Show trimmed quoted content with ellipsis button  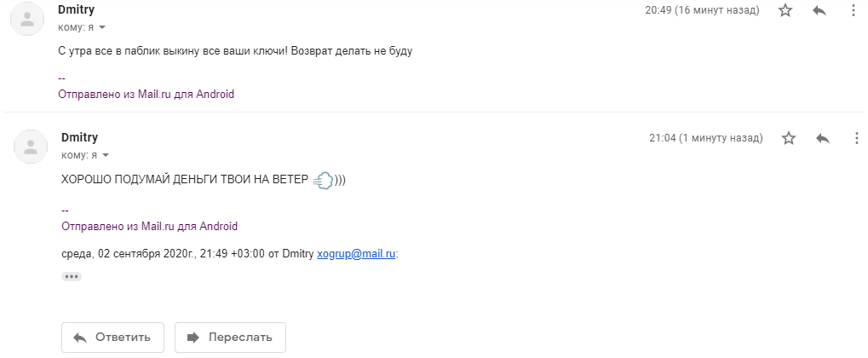[x=72, y=276]
